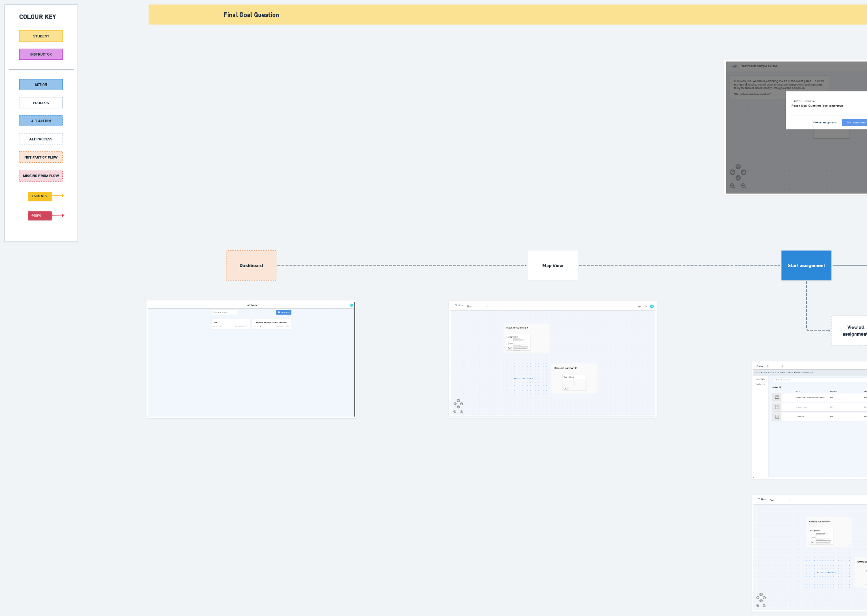
Task: Click pan-left arrow in Dashboards Sample Course mockup
Action: coord(733,172)
